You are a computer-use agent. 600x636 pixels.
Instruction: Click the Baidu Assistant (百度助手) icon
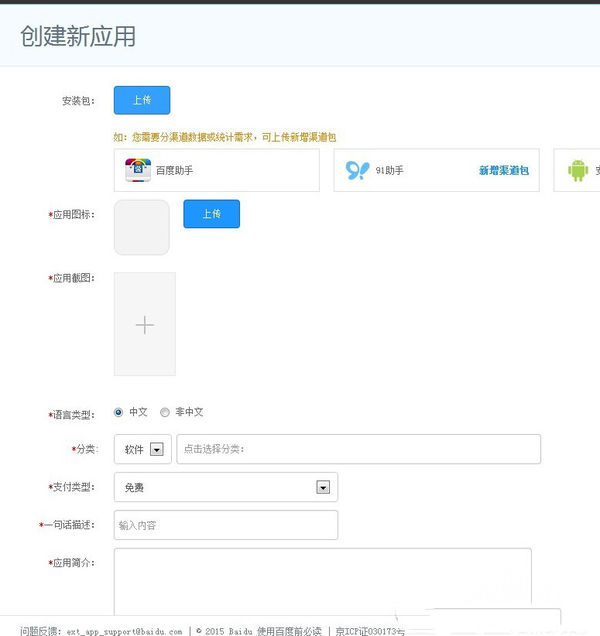coord(137,171)
